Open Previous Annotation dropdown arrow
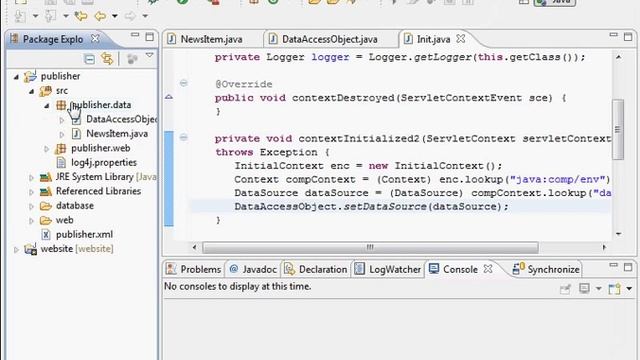The height and width of the screenshot is (360, 640). [66, 16]
